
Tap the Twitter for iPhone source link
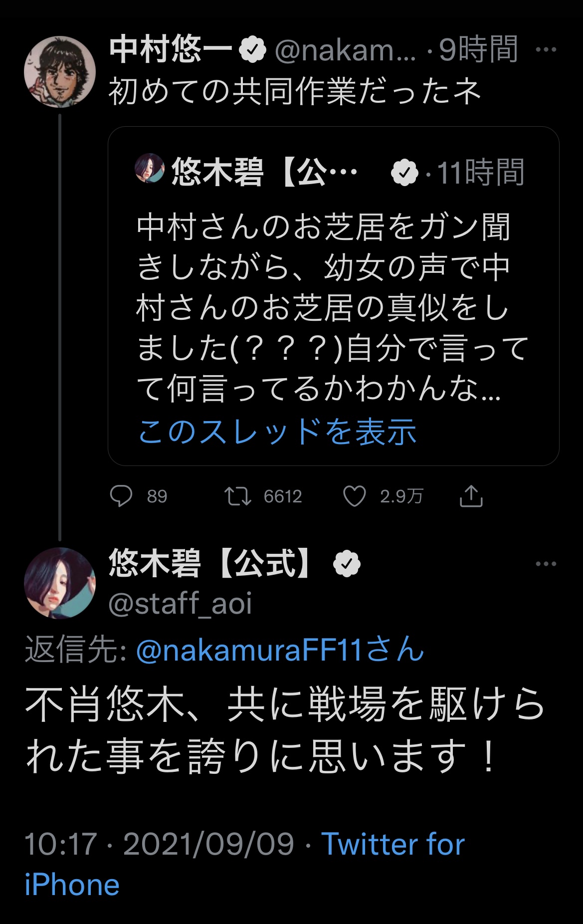point(393,844)
